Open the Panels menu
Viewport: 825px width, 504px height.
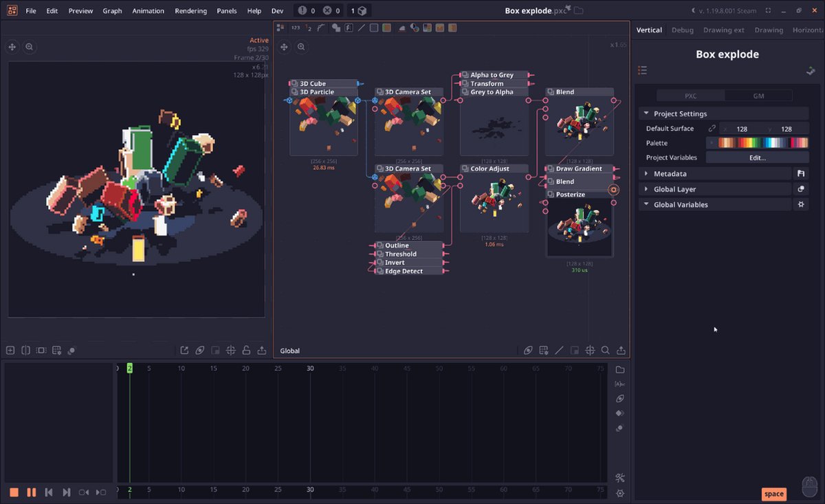[227, 11]
